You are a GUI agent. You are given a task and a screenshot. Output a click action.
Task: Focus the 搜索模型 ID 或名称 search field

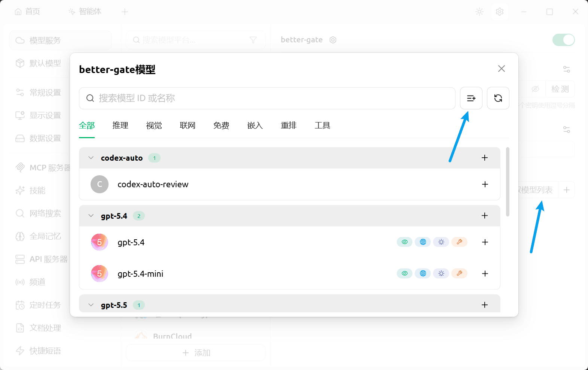click(267, 98)
